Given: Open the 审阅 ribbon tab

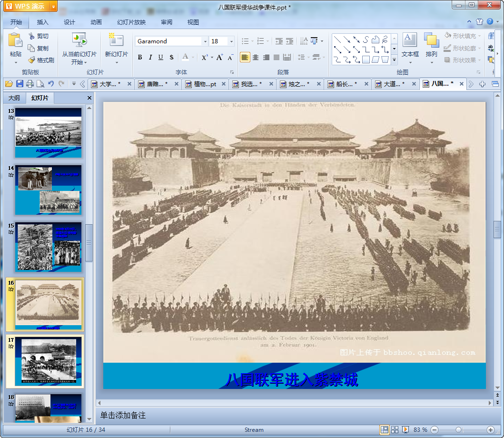Looking at the screenshot, I should (167, 22).
